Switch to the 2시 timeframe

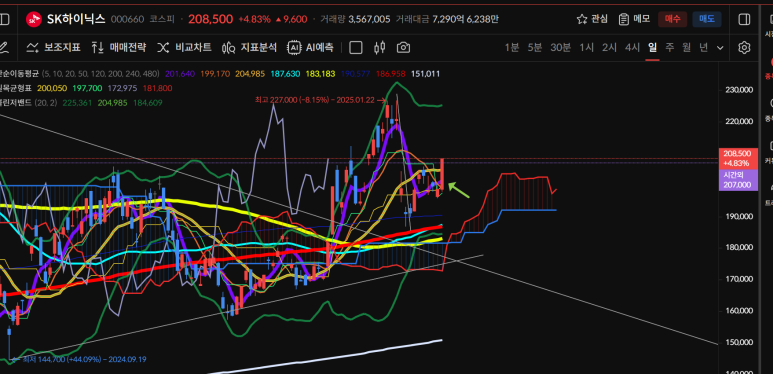click(x=609, y=48)
